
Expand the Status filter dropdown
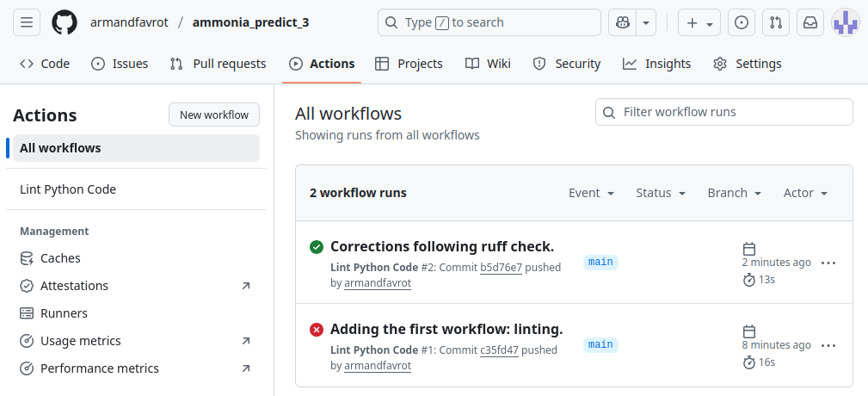661,193
